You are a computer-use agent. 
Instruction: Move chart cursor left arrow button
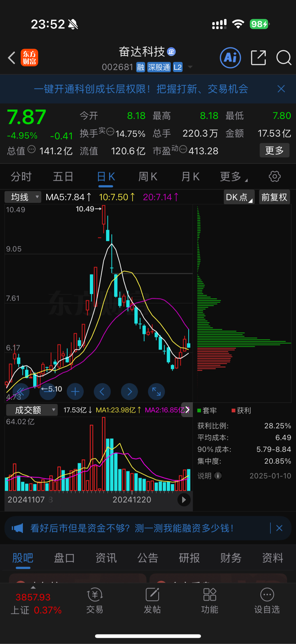(102, 392)
